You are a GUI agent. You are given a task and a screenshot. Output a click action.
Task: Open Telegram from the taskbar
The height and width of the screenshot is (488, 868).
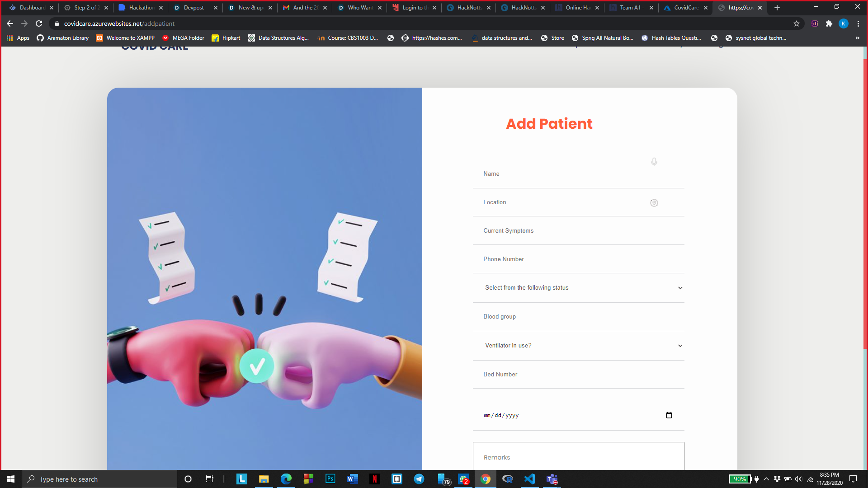click(419, 479)
